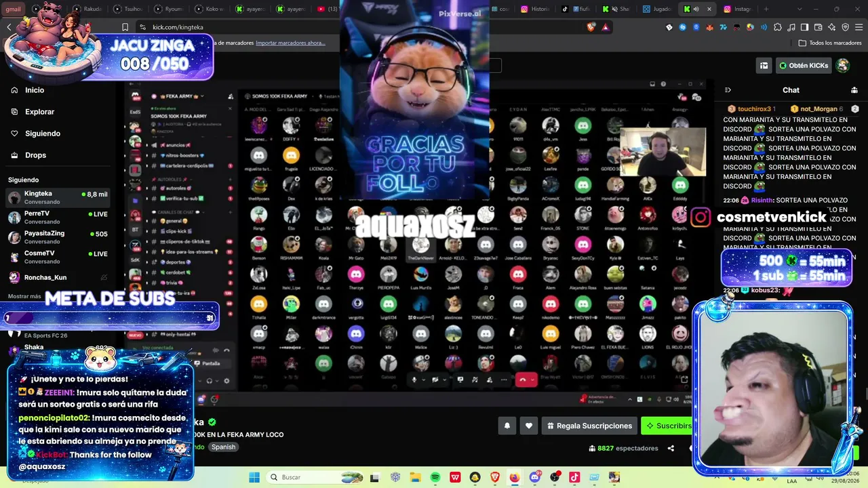Image resolution: width=868 pixels, height=488 pixels.
Task: Open Spotify from the taskbar
Action: (435, 477)
